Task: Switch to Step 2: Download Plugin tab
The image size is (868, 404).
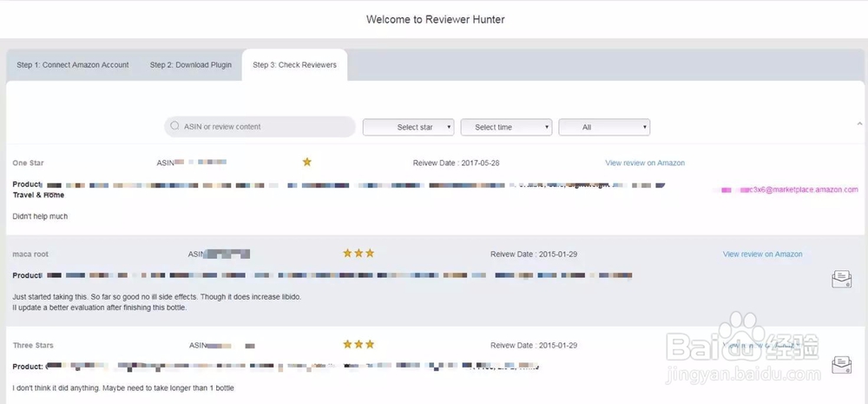Action: point(190,65)
